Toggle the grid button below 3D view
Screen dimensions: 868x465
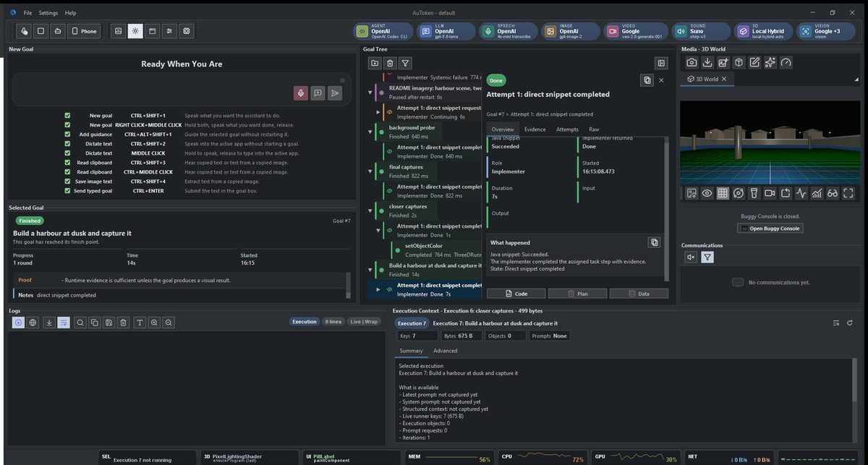coord(723,193)
